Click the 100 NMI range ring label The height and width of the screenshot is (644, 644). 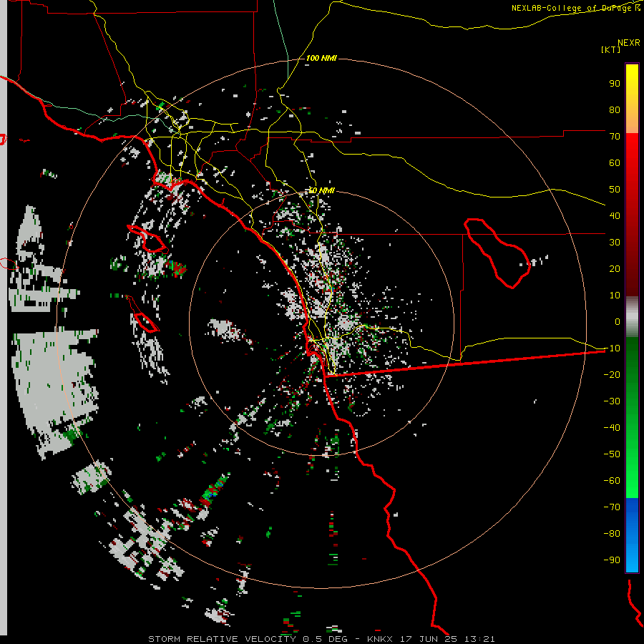(x=321, y=59)
